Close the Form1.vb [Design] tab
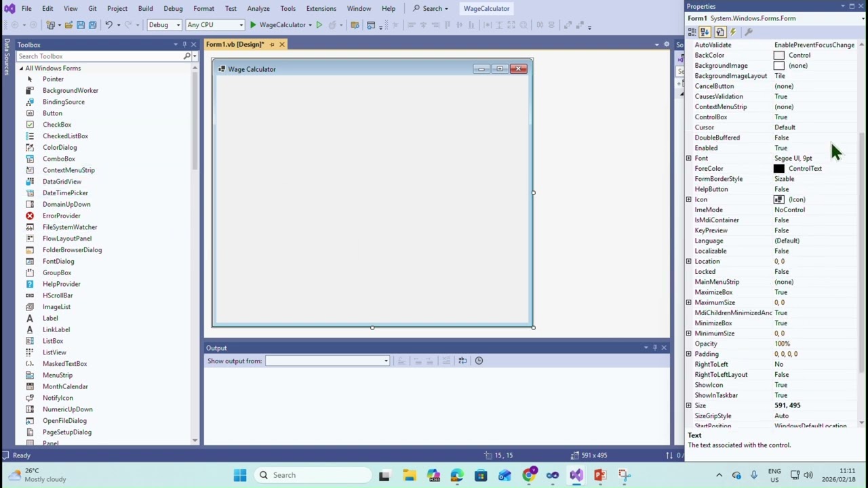Image resolution: width=868 pixels, height=488 pixels. [281, 45]
